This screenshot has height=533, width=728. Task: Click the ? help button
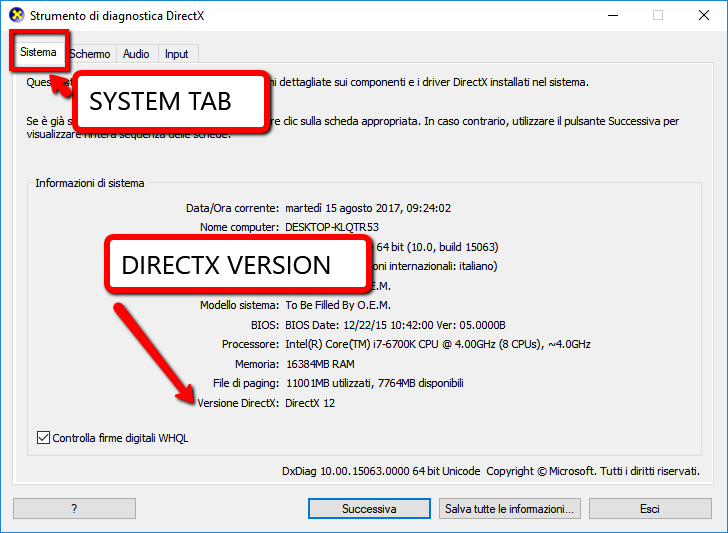pos(74,509)
